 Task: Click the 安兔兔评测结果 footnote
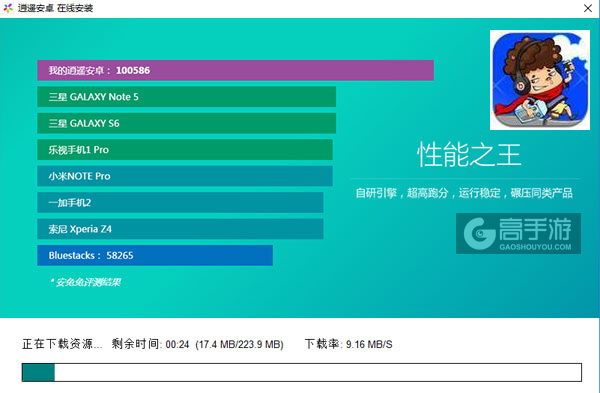85,282
